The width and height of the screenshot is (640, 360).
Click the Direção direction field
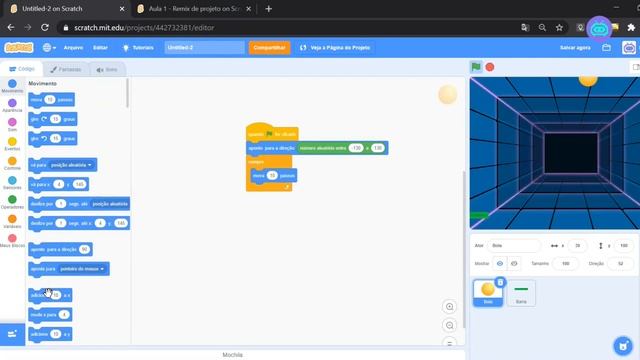[x=620, y=264]
